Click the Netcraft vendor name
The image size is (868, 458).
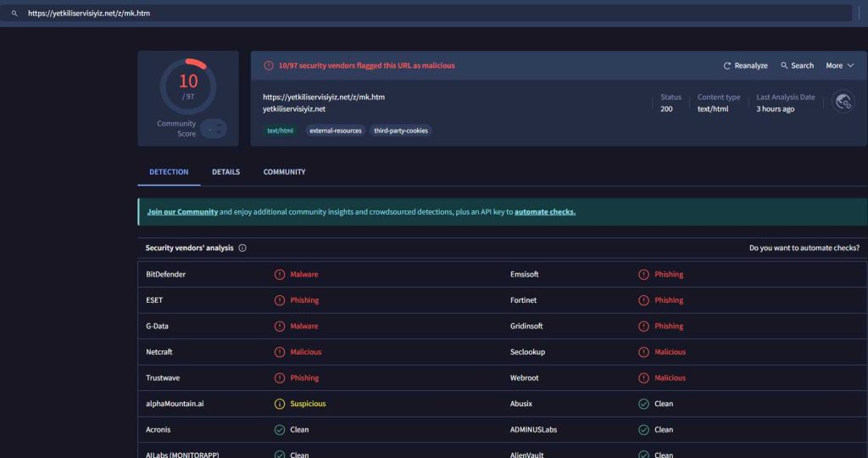pyautogui.click(x=159, y=352)
